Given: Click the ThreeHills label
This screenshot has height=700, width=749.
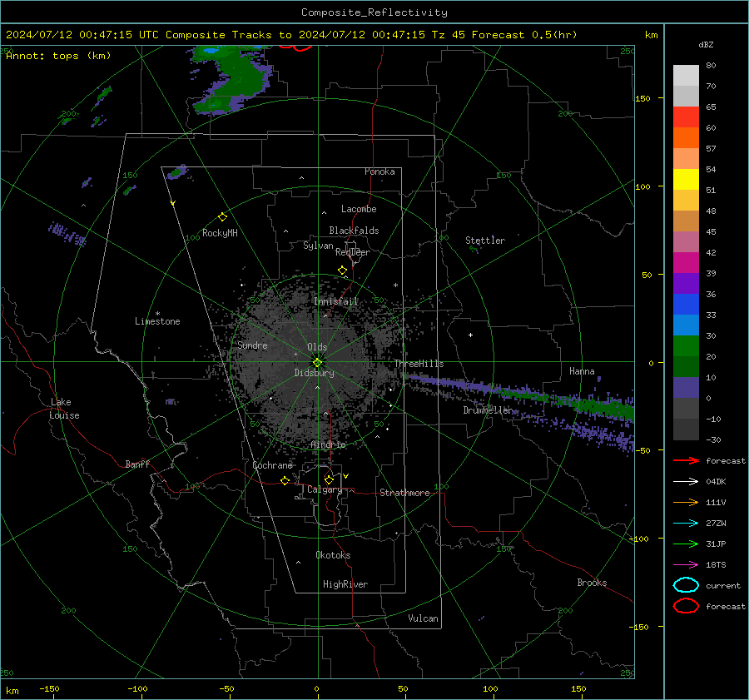Looking at the screenshot, I should click(x=419, y=364).
